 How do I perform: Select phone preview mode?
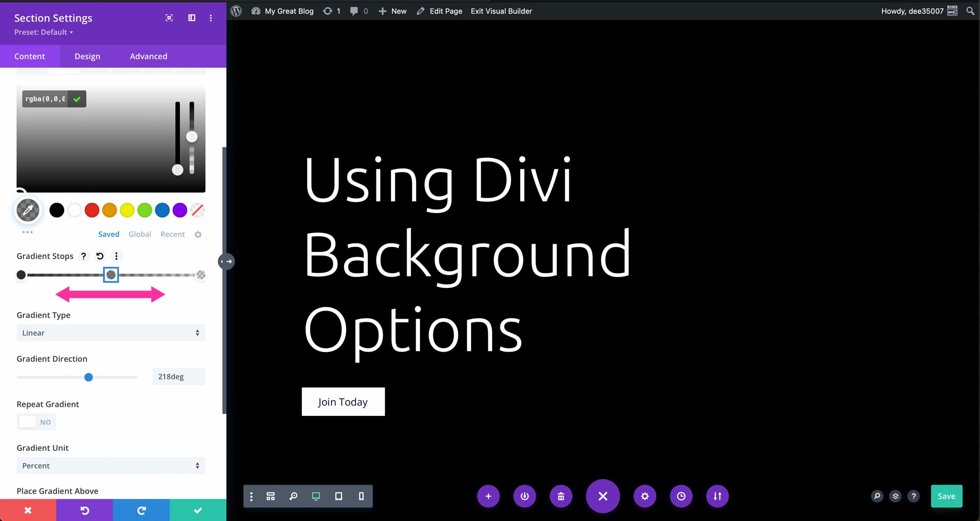pyautogui.click(x=361, y=496)
